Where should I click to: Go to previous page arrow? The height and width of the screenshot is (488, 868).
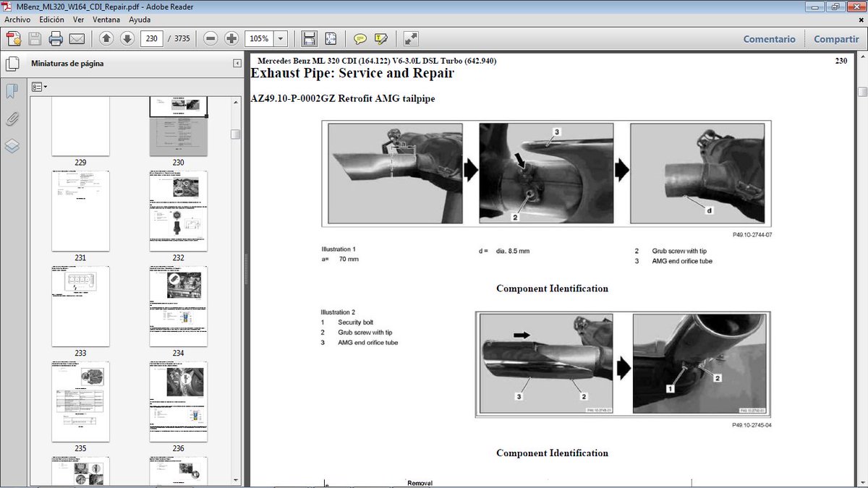pos(106,39)
